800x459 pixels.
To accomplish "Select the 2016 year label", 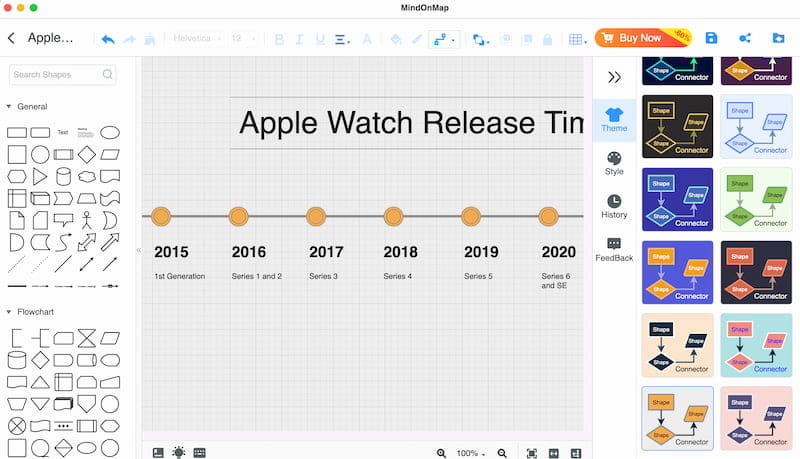I will [248, 252].
